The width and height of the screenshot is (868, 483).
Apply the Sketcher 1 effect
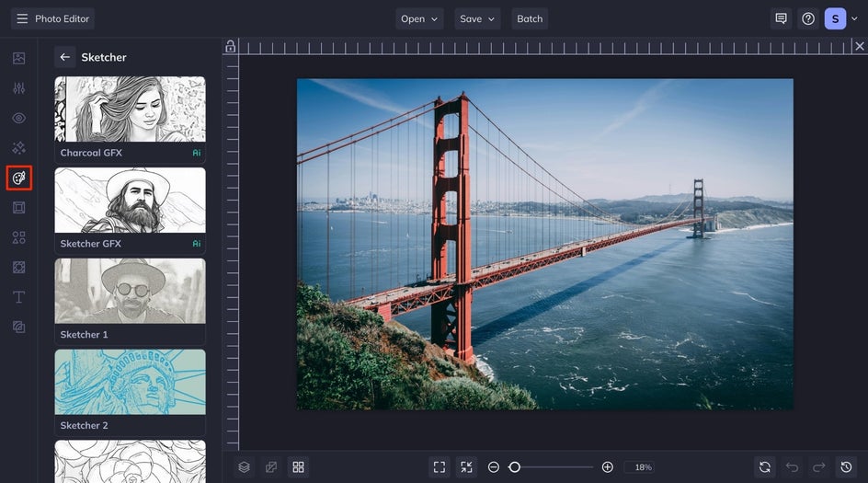[130, 301]
